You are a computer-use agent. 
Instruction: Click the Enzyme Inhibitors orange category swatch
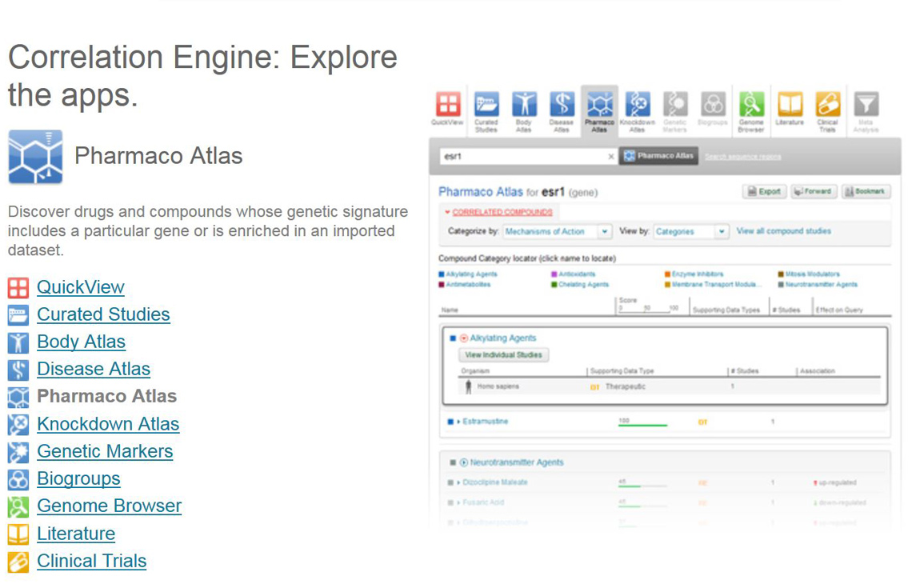coord(667,274)
